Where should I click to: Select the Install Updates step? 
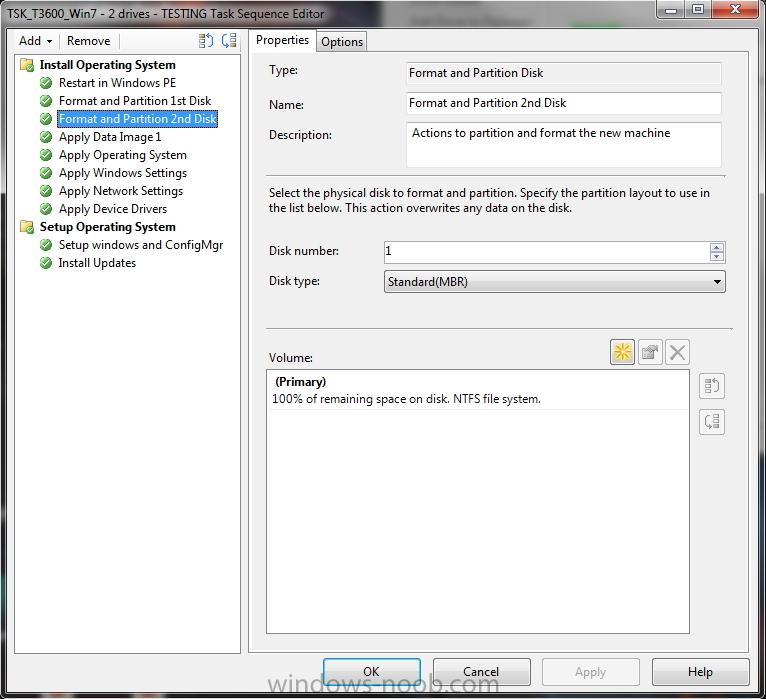pyautogui.click(x=97, y=263)
